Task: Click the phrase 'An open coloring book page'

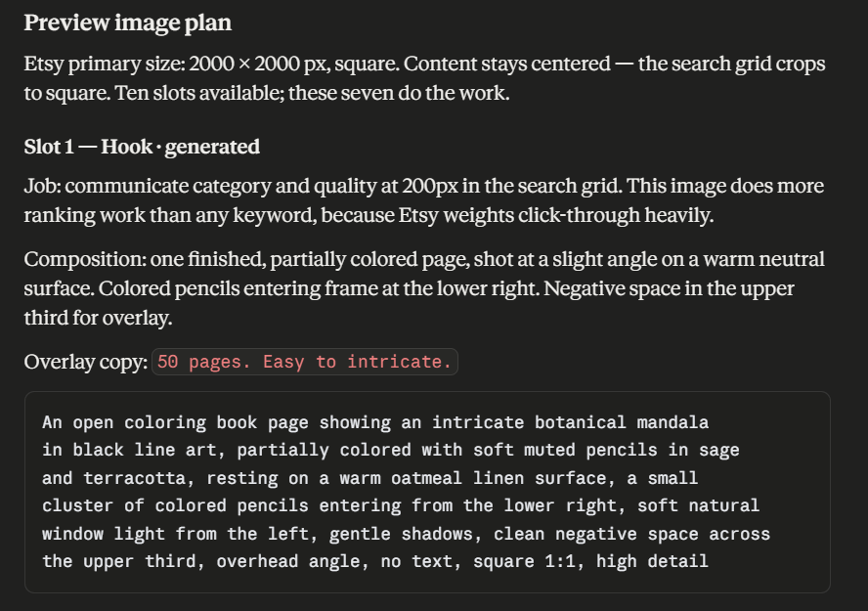Action: click(175, 423)
